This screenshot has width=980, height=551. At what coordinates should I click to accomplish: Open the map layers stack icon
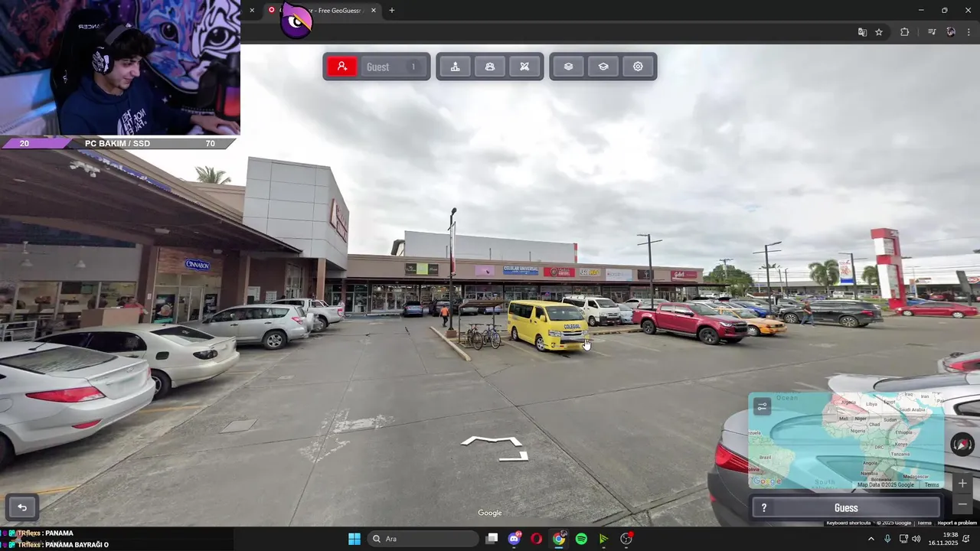click(x=568, y=67)
